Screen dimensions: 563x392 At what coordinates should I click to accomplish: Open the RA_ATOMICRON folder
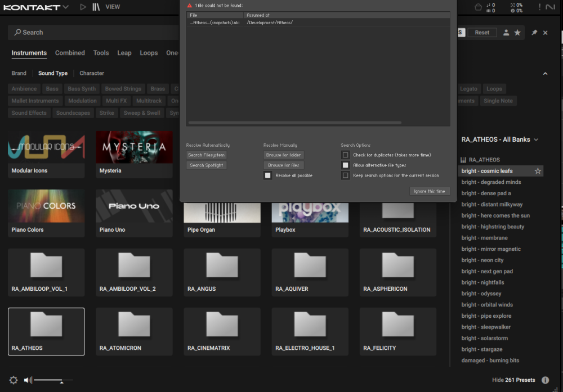134,332
